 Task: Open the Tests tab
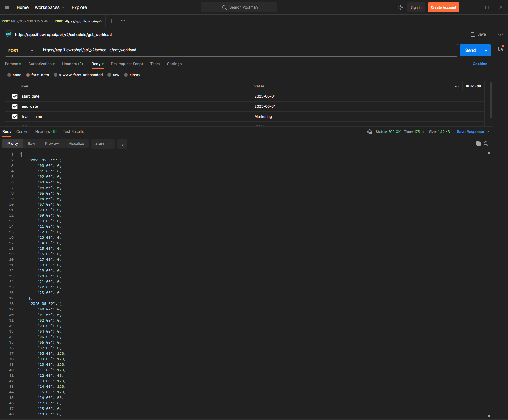click(155, 64)
